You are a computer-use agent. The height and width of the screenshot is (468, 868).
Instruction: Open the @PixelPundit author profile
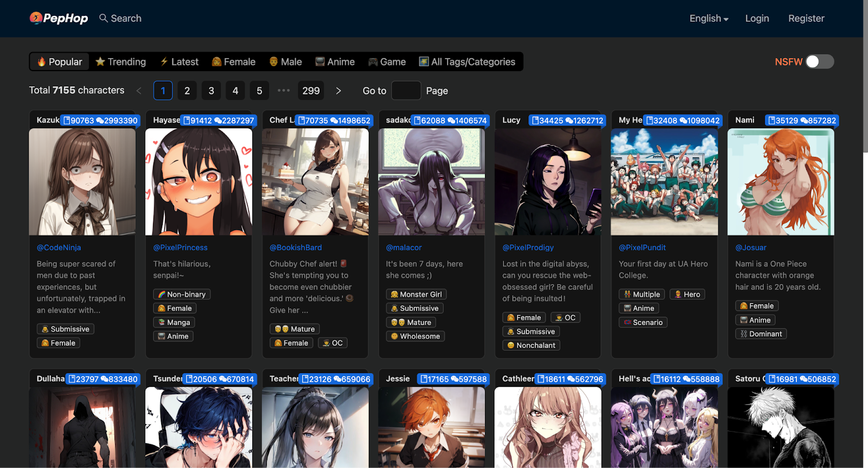pyautogui.click(x=642, y=248)
